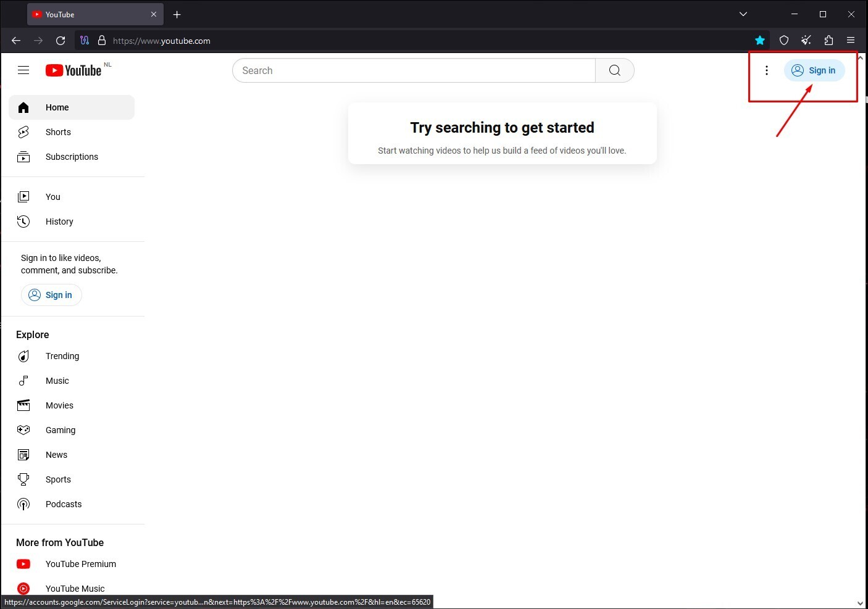
Task: Click the page scrollbar down arrow
Action: (861, 603)
